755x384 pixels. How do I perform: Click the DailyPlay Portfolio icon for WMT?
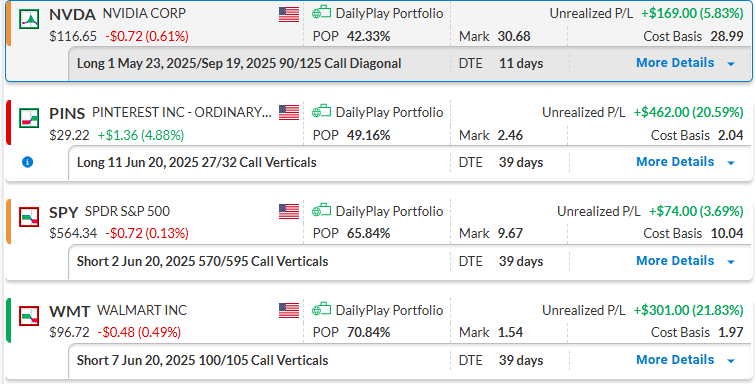point(322,310)
